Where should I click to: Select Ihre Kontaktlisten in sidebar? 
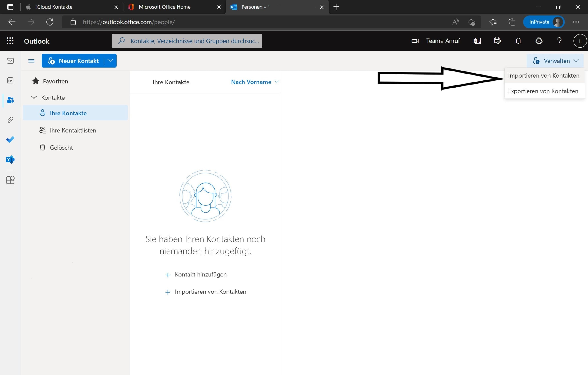pos(73,131)
